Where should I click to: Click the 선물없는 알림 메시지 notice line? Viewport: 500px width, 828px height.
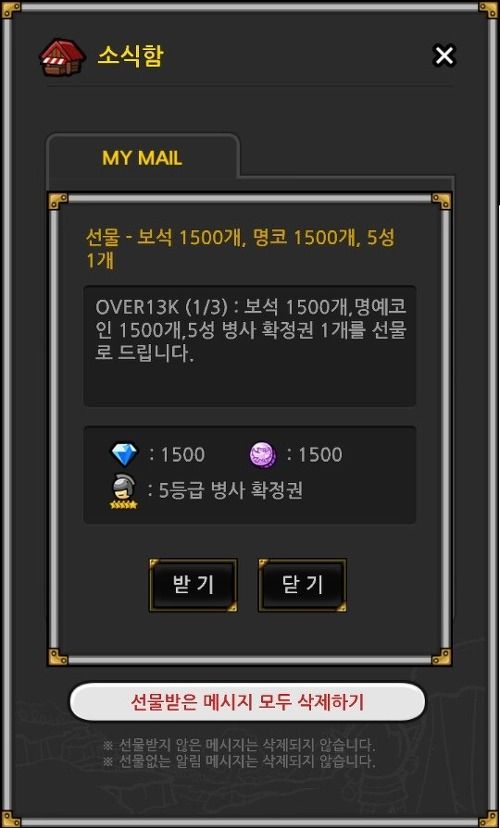pyautogui.click(x=239, y=761)
